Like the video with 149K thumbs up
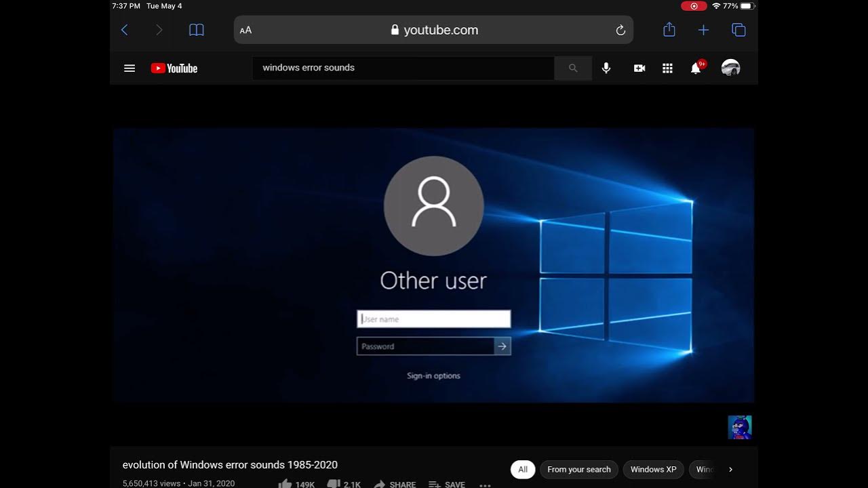 [297, 484]
